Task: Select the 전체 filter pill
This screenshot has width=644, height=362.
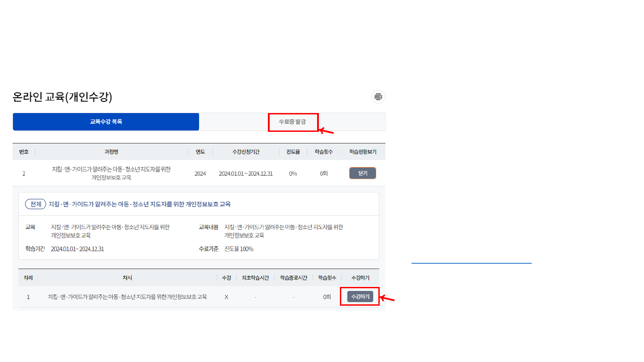Action: pos(35,204)
